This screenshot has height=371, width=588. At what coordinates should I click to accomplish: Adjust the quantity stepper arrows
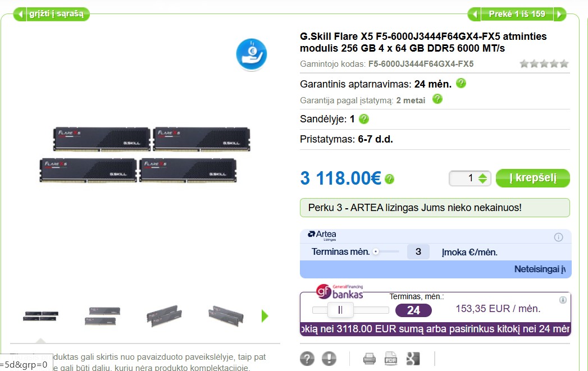[482, 178]
